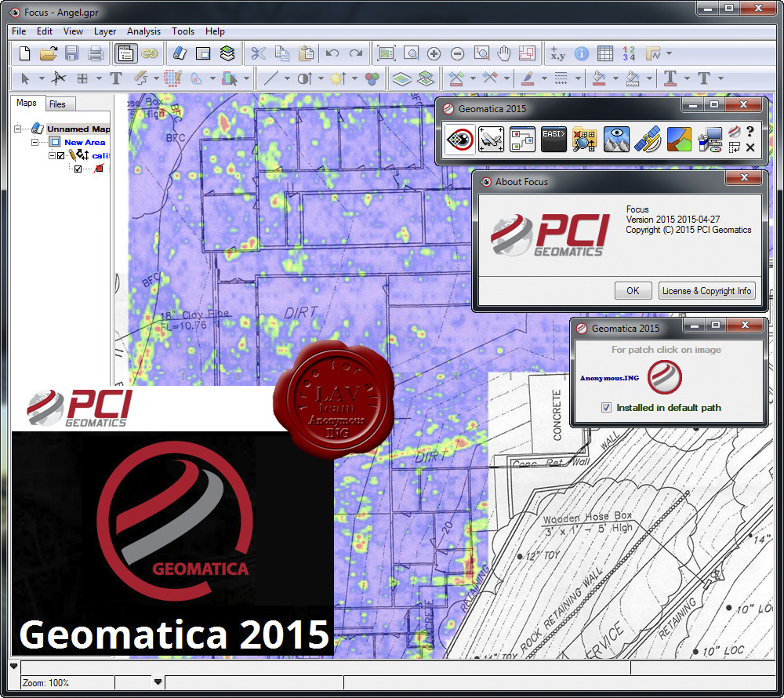Switch to the Maps tab
Image resolution: width=784 pixels, height=698 pixels.
[x=27, y=103]
